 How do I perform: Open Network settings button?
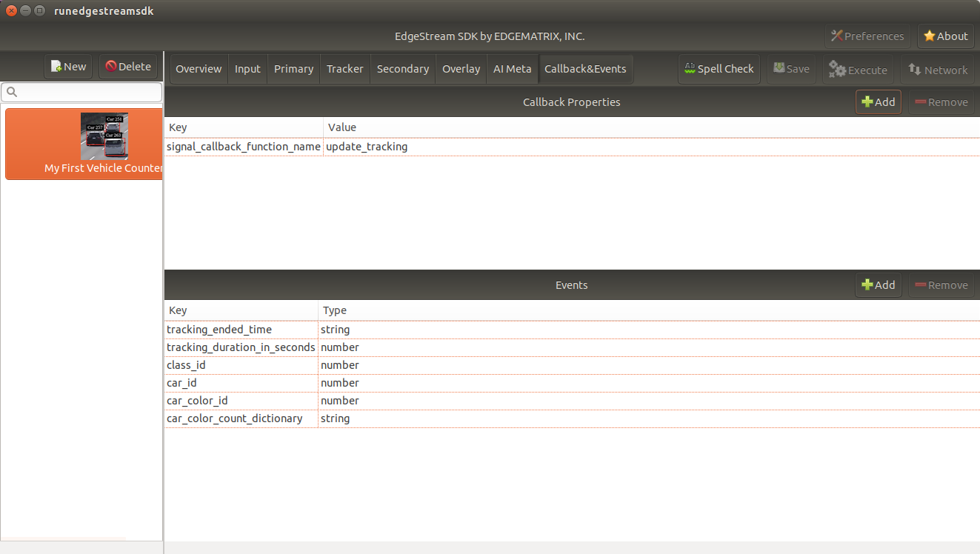pos(937,70)
